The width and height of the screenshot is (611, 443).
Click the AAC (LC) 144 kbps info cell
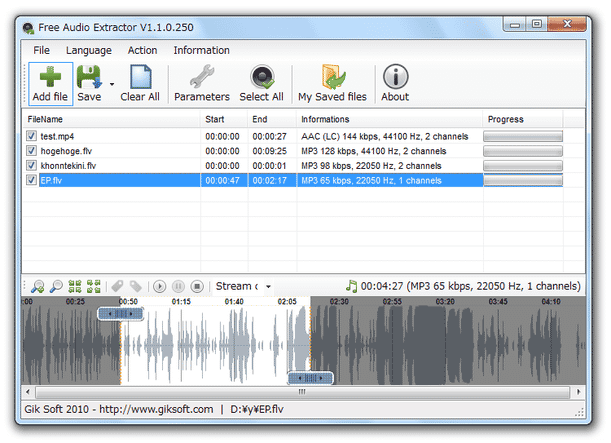coord(385,136)
